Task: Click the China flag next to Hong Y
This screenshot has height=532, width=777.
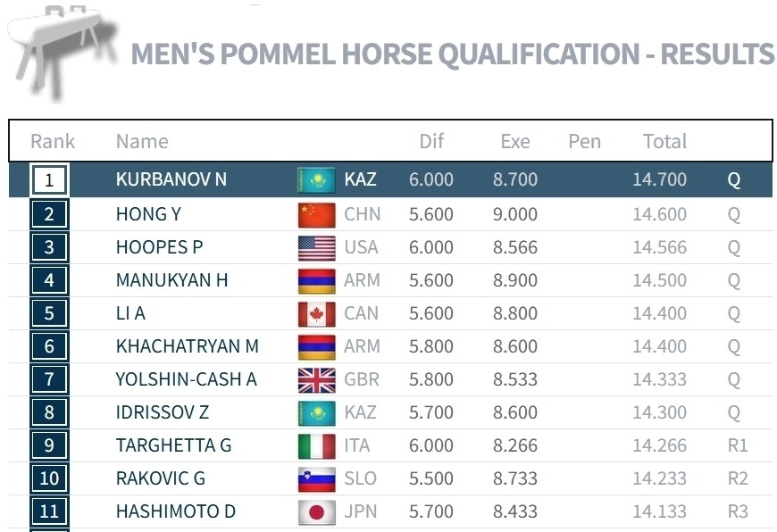Action: pos(316,214)
